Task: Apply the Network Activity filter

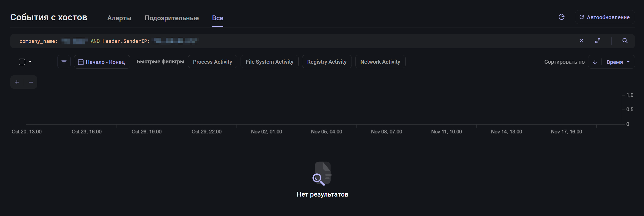Action: click(380, 62)
